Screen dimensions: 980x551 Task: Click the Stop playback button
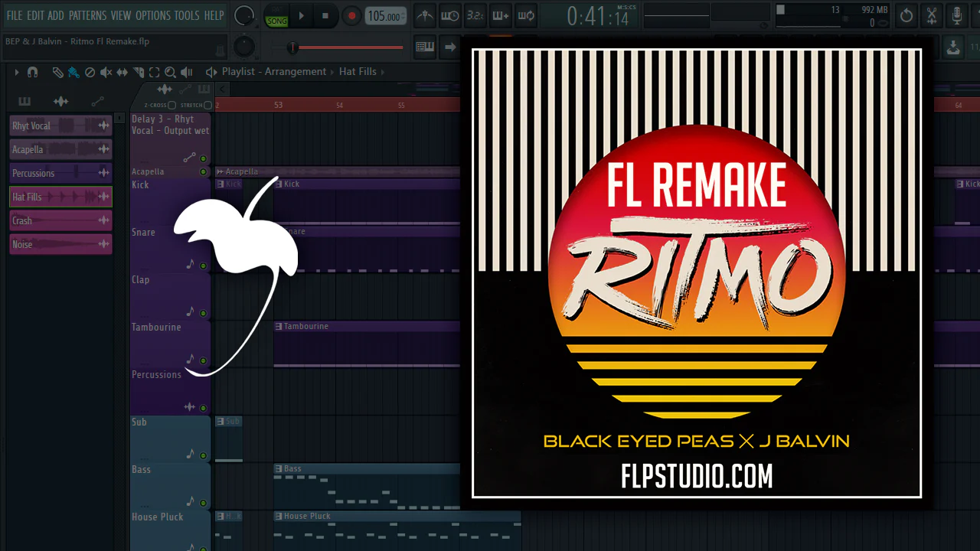[325, 15]
